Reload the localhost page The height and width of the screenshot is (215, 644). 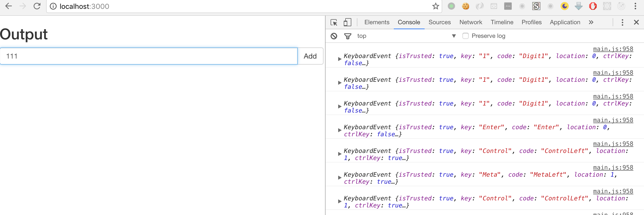[x=37, y=6]
